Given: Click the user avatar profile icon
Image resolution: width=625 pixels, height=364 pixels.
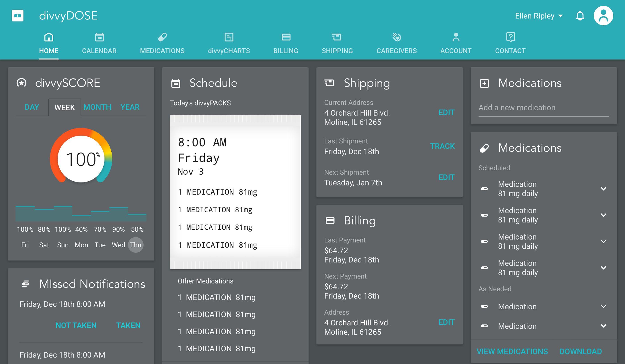Looking at the screenshot, I should click(x=603, y=16).
